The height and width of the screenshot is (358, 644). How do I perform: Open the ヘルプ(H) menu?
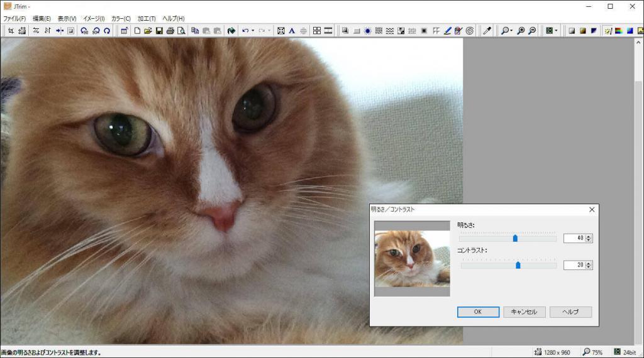[174, 18]
